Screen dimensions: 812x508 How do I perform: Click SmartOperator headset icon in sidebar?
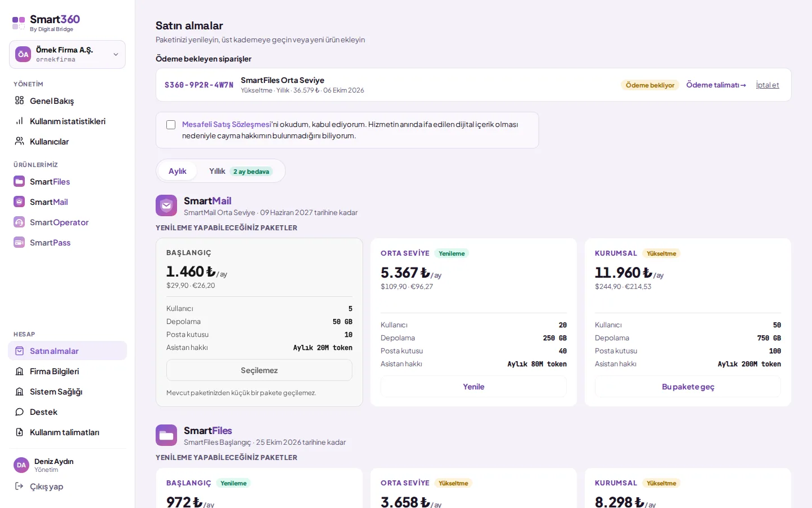19,222
